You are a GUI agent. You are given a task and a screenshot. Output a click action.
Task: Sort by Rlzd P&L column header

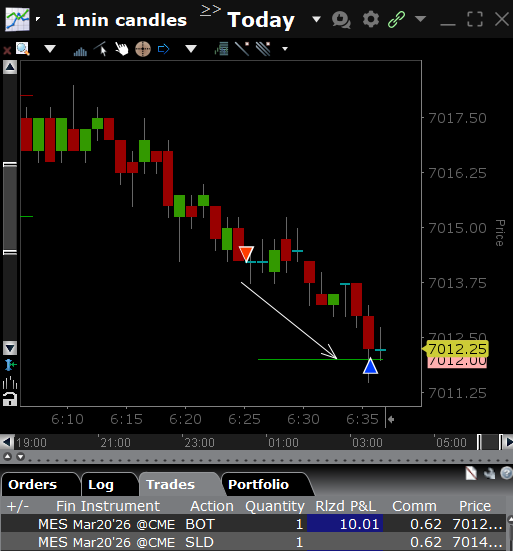(x=345, y=506)
